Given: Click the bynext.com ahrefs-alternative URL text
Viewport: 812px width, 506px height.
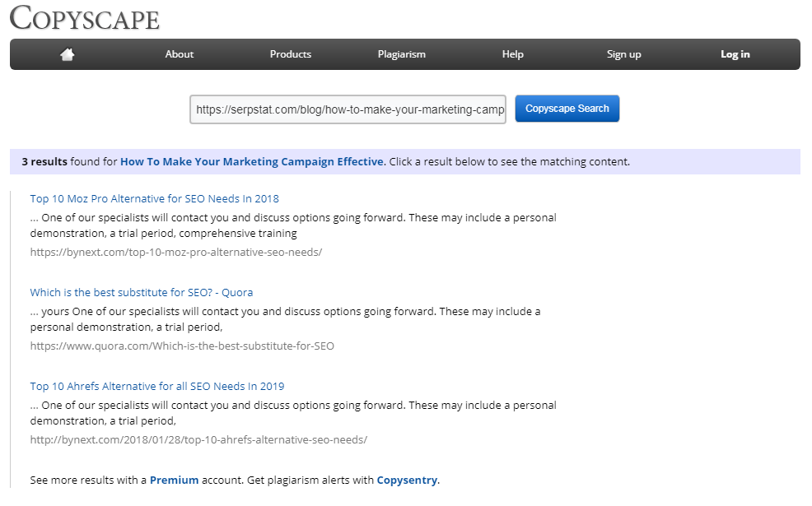Looking at the screenshot, I should (x=198, y=440).
